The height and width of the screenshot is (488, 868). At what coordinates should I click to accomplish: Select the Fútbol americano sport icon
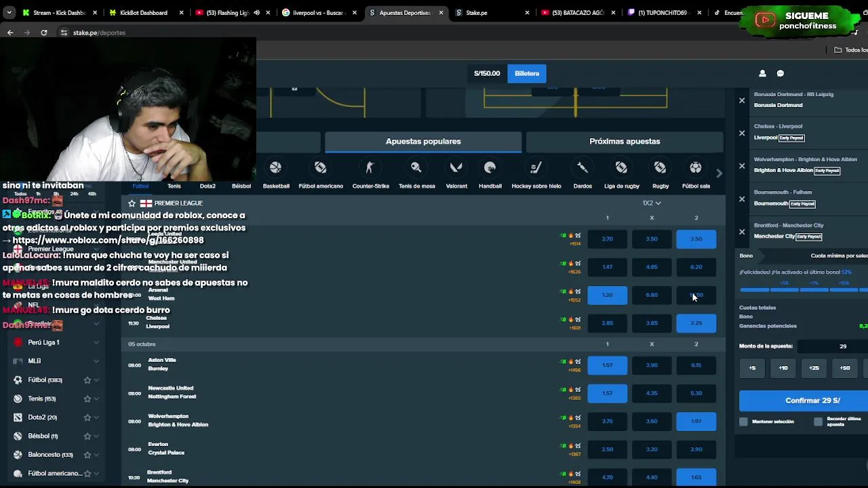pos(321,167)
